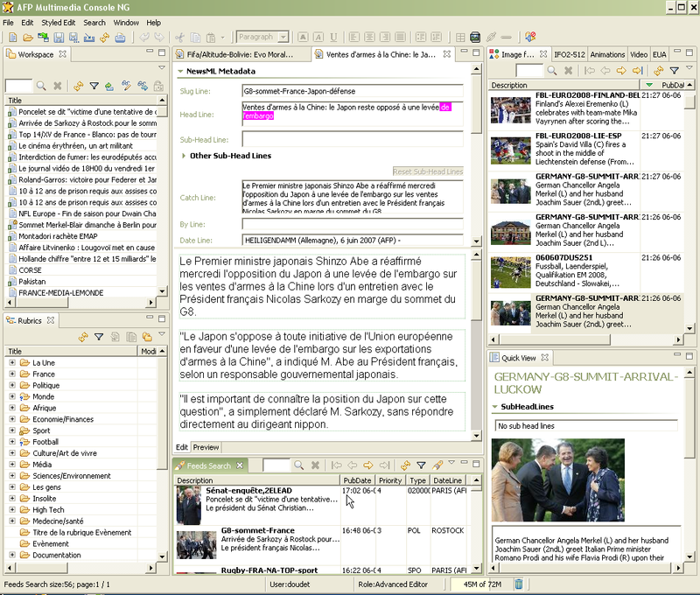Collapse the NewsML Metadata section
The width and height of the screenshot is (700, 595).
coord(181,72)
